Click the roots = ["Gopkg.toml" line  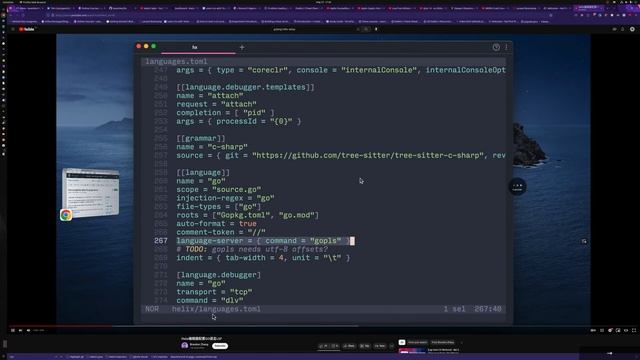(x=247, y=215)
